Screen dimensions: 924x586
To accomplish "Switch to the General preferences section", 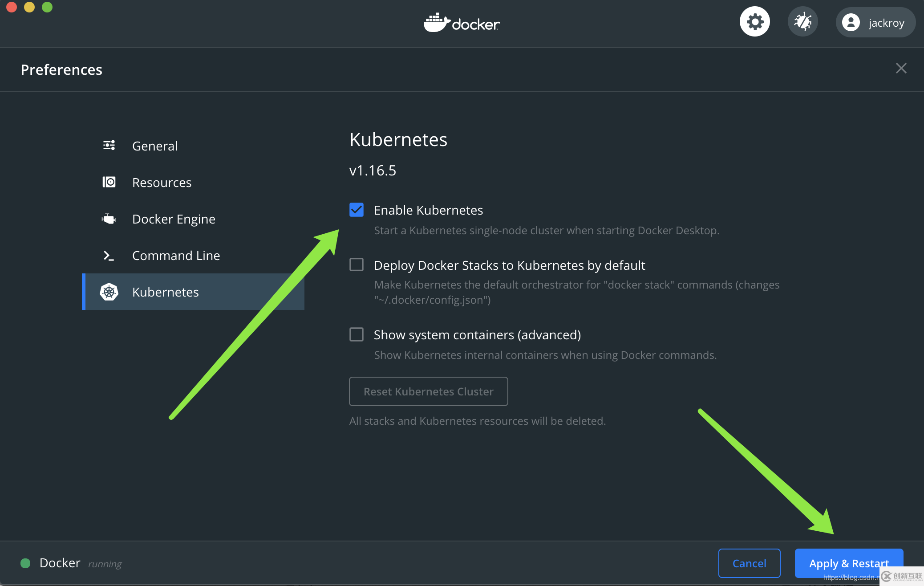I will (x=154, y=146).
